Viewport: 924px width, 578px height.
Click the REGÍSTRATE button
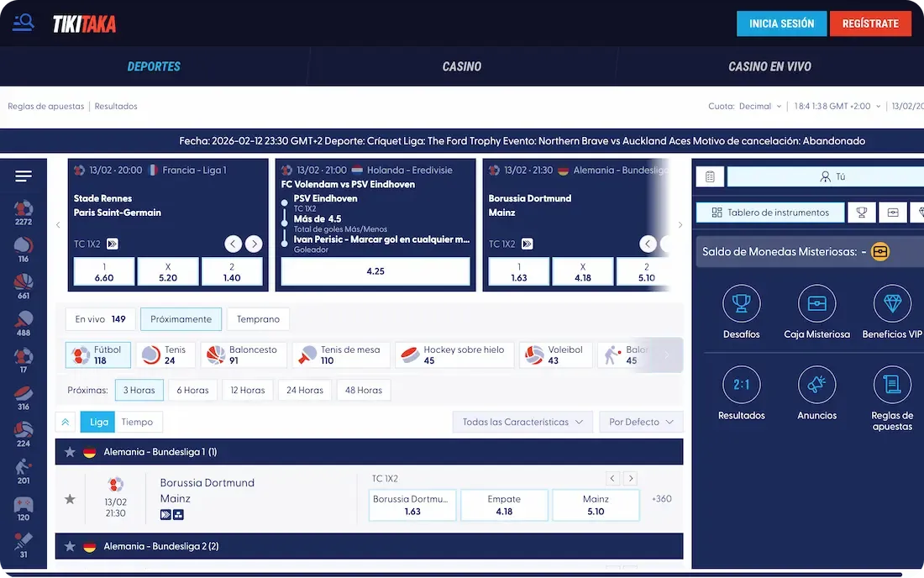(x=870, y=24)
